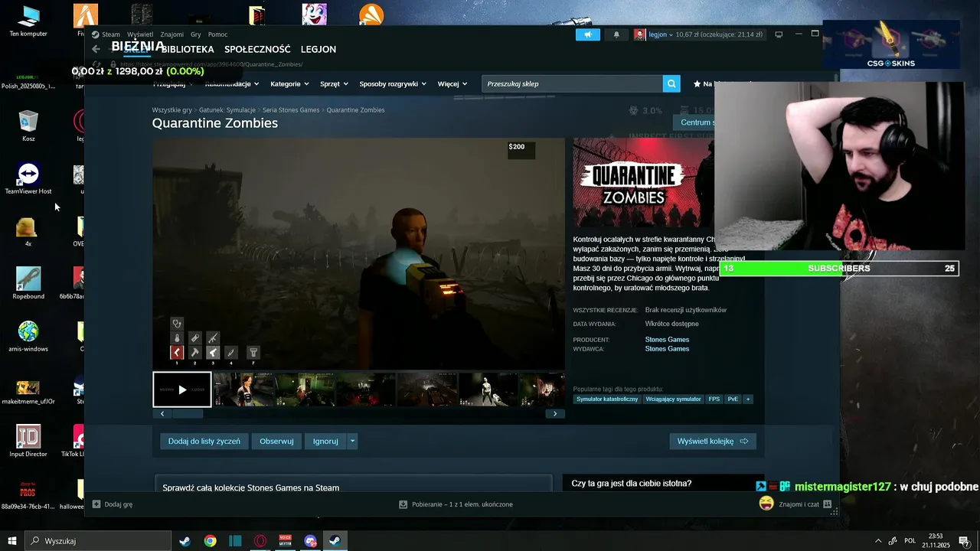
Task: Click the plus button after the tags
Action: (x=748, y=399)
